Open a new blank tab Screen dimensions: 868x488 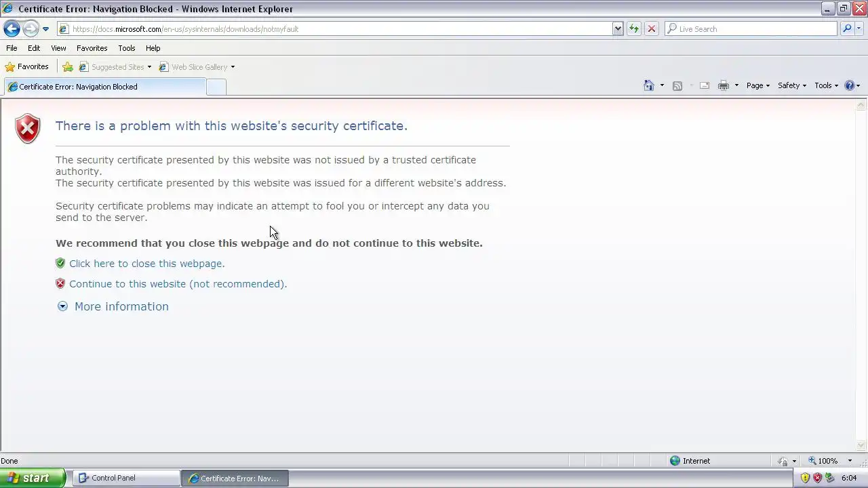click(216, 87)
